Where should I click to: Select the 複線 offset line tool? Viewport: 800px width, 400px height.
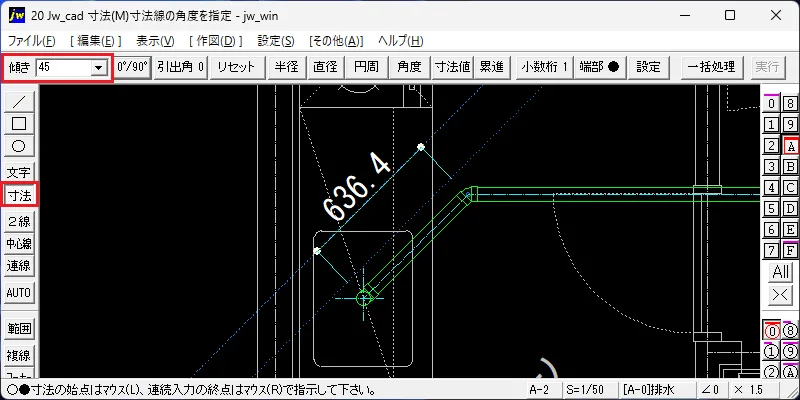coord(19,355)
